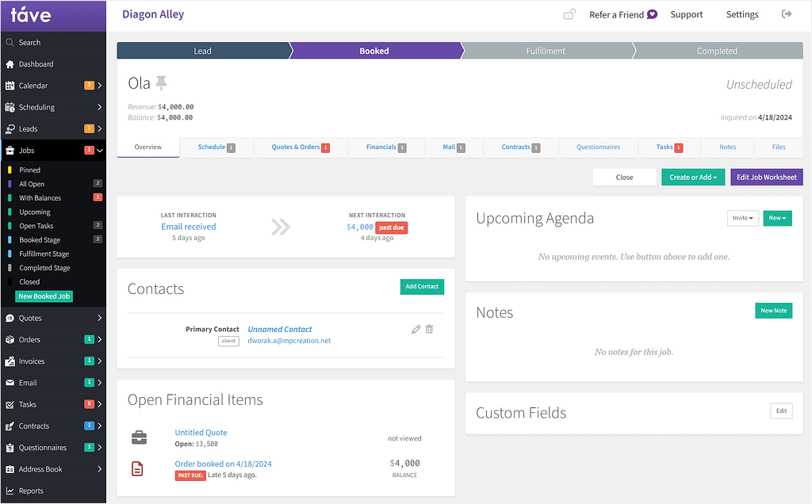Click the briefcase icon beside Untitled Quote
The width and height of the screenshot is (812, 504).
139,437
